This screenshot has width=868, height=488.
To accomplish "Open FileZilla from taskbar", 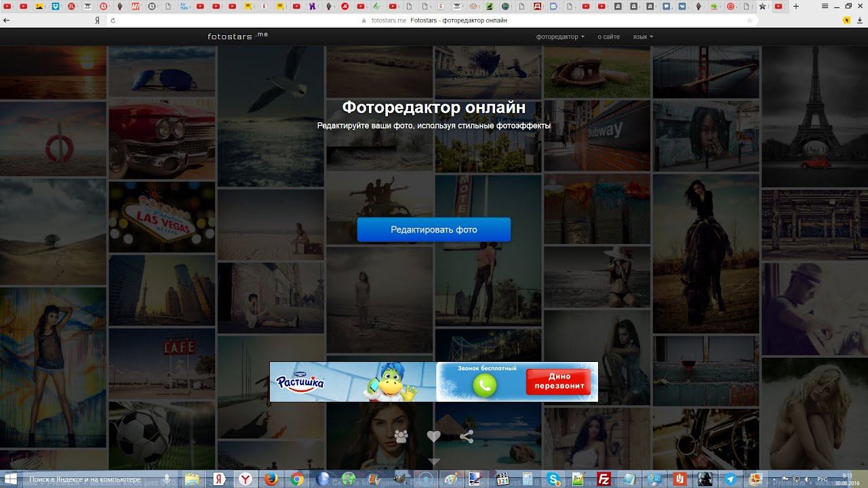I will tap(604, 479).
